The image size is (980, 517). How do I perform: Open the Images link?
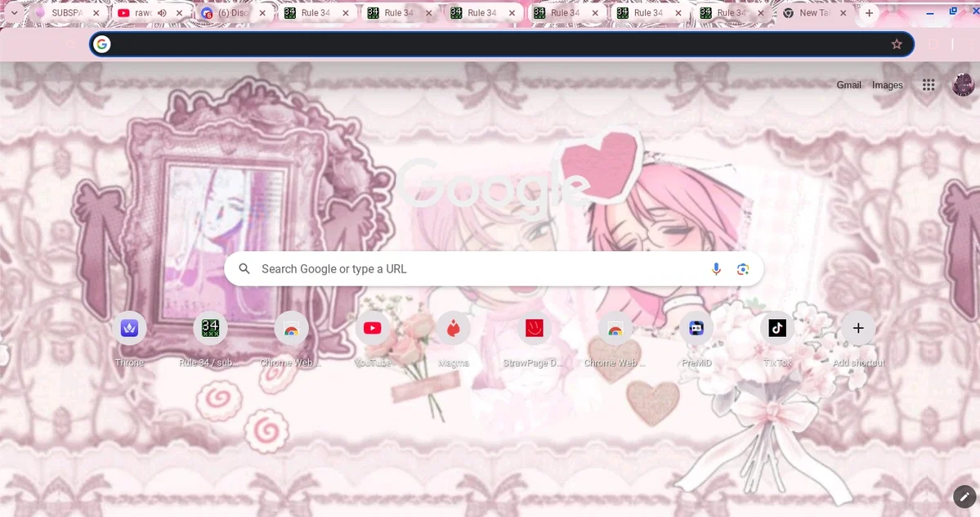[888, 85]
